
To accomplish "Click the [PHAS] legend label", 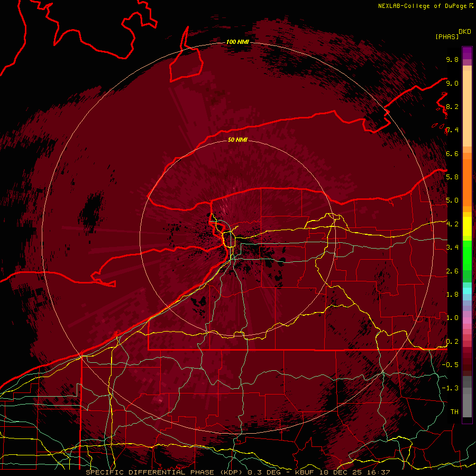I will point(447,36).
